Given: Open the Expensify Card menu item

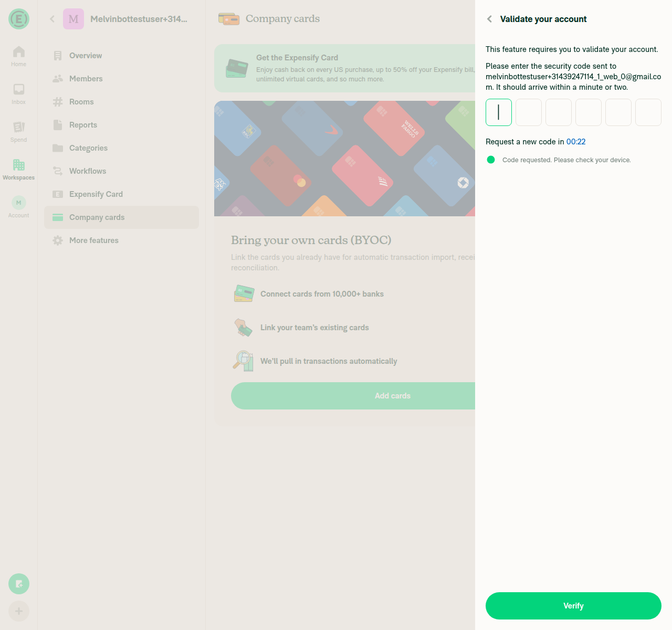Looking at the screenshot, I should [x=121, y=194].
